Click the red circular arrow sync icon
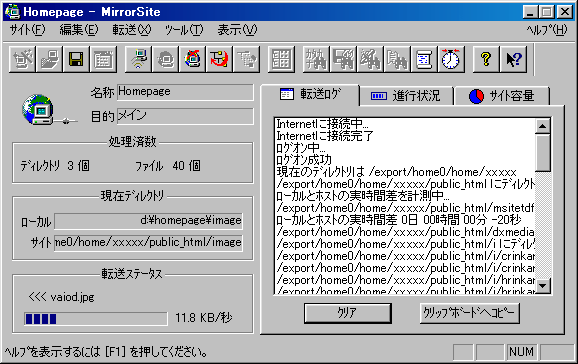Screen dimensions: 578x364 point(219,59)
